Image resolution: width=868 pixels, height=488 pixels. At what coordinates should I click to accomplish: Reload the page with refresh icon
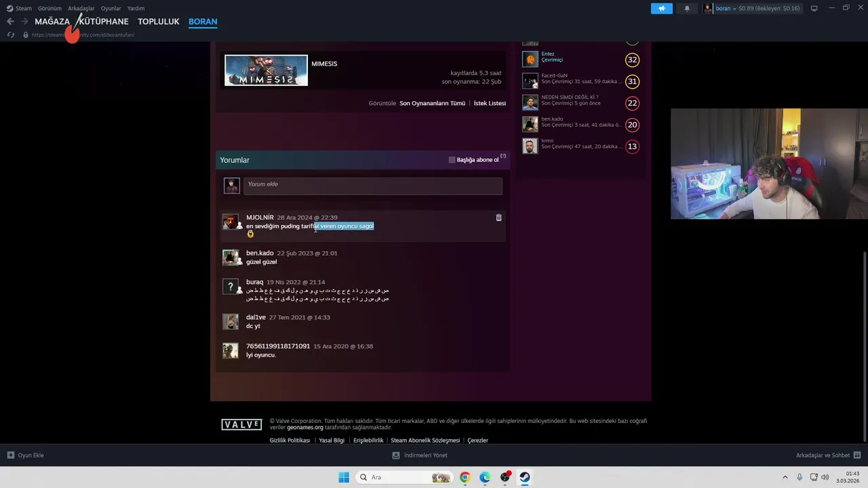pos(11,35)
